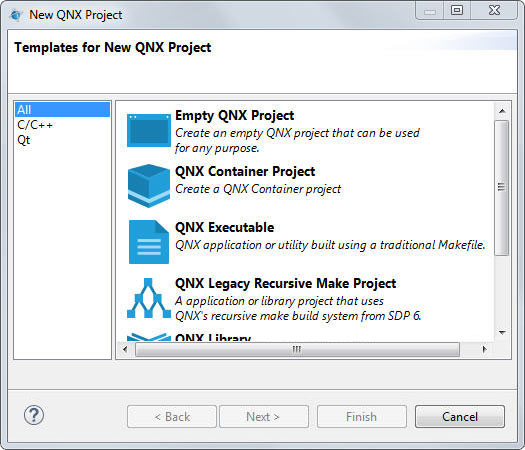
Task: Click the < Back button
Action: click(172, 417)
